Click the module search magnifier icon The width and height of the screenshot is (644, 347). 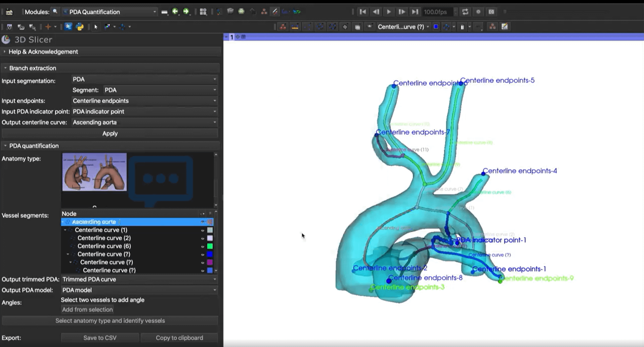click(x=55, y=12)
